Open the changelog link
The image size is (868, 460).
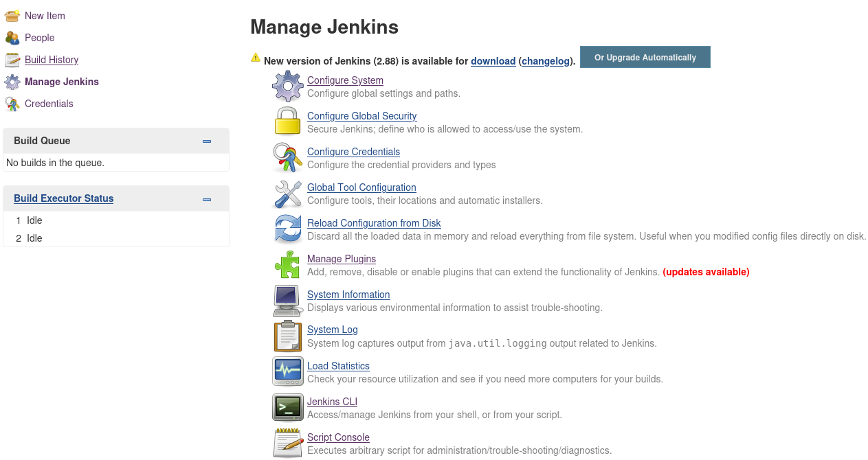[546, 61]
